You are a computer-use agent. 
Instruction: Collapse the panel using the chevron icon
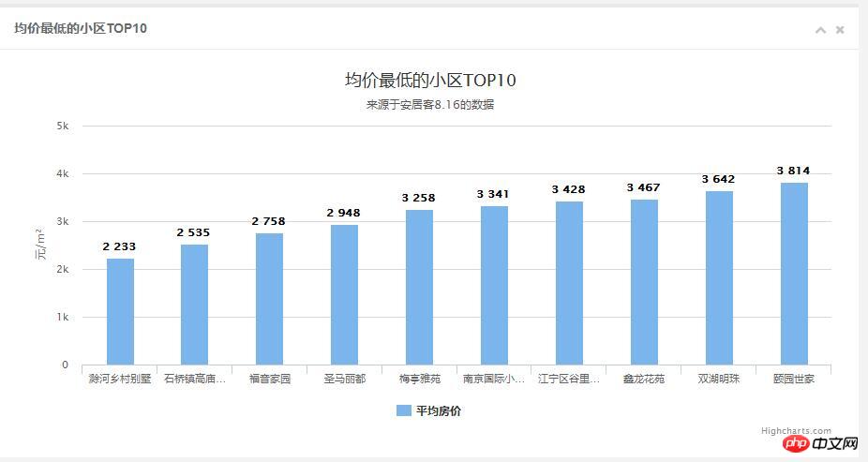click(820, 30)
